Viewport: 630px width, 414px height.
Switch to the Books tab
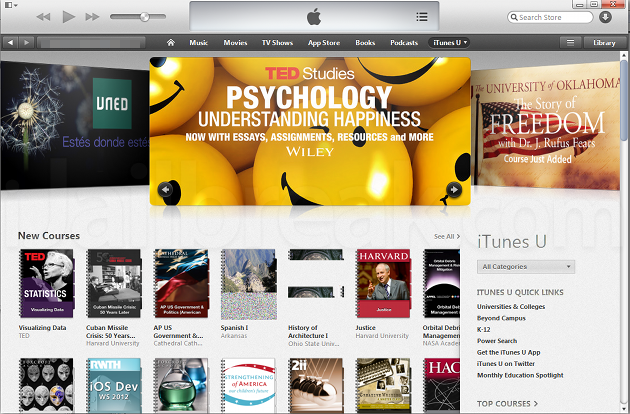pos(365,42)
